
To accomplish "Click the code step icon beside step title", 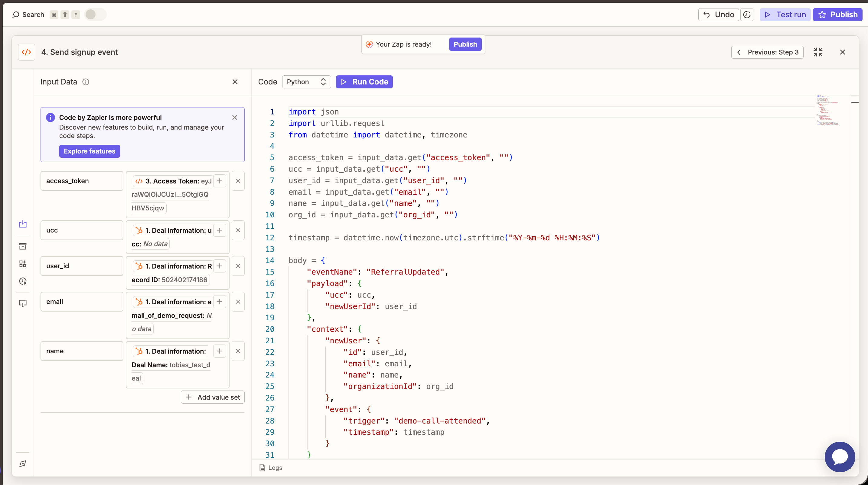I will 27,52.
